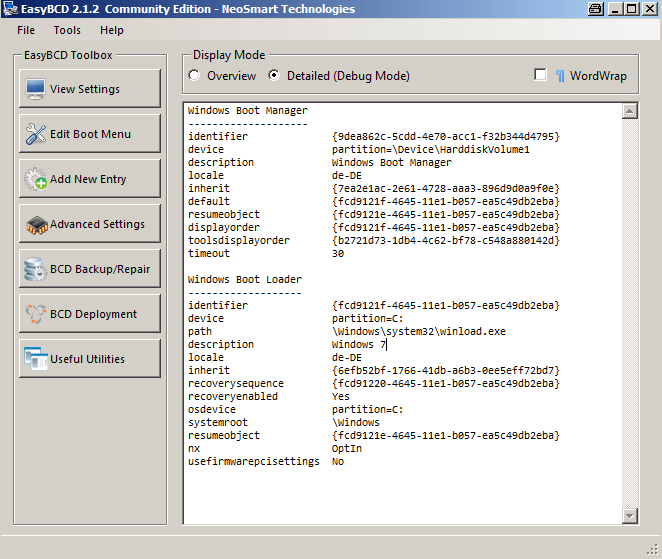The image size is (662, 559).
Task: Click the 'displayorder' key label
Action: (224, 228)
